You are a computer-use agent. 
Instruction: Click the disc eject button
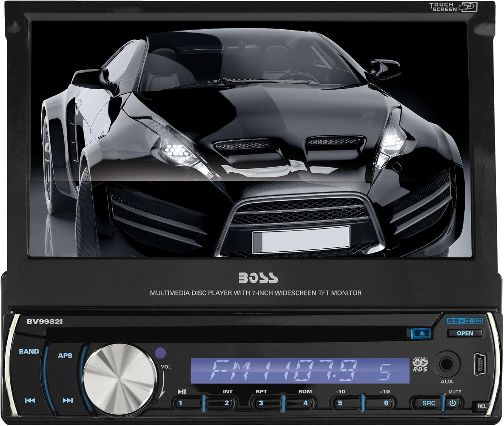[x=422, y=333]
